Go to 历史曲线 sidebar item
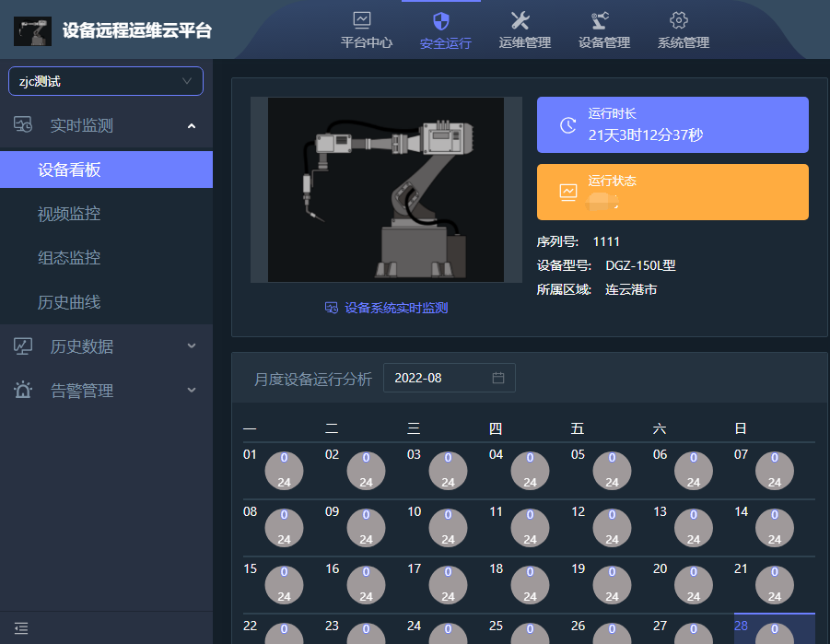This screenshot has height=644, width=830. coord(69,302)
